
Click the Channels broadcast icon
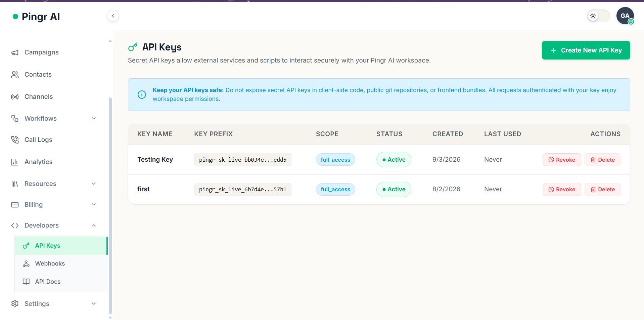point(15,97)
